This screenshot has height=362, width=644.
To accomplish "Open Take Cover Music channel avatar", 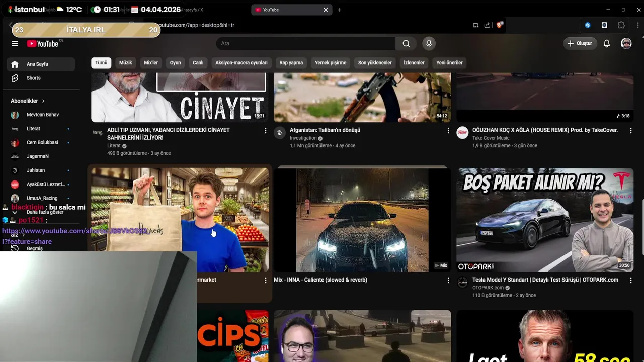I will pyautogui.click(x=462, y=132).
